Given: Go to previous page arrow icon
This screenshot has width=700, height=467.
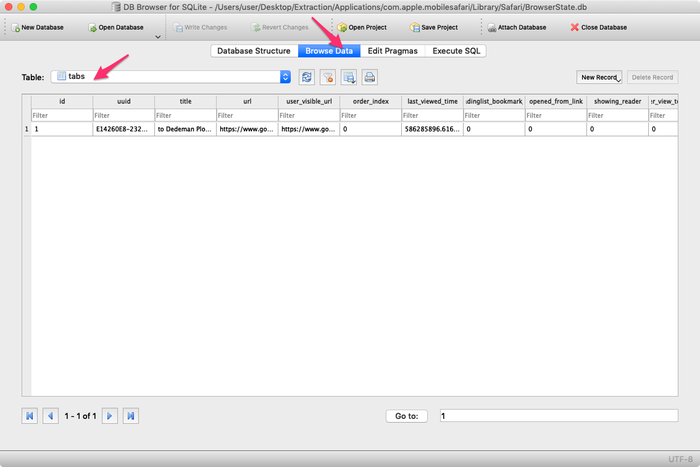Looking at the screenshot, I should tap(50, 416).
